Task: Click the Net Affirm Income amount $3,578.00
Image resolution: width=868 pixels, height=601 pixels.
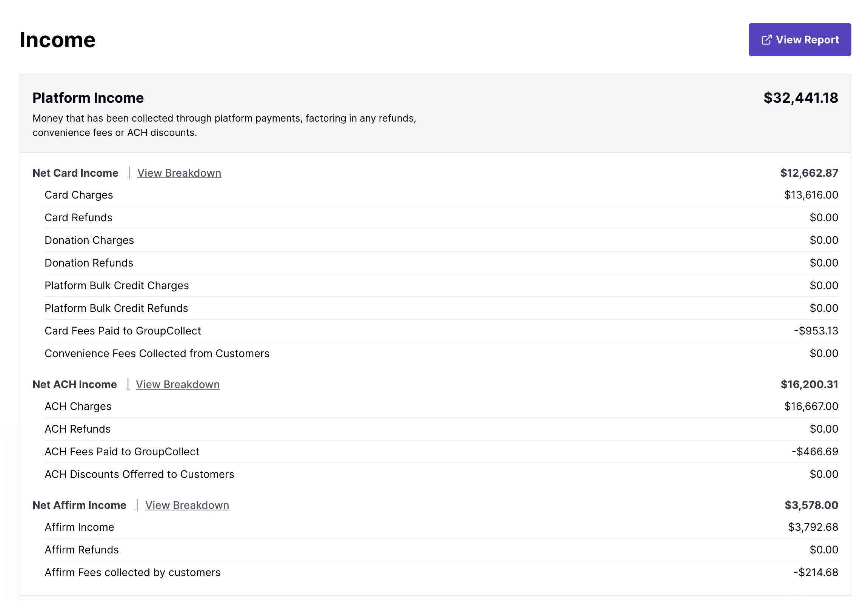Action: [x=811, y=505]
